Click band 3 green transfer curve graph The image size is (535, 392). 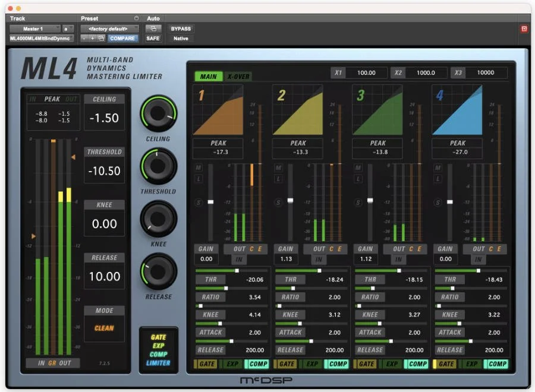[377, 110]
